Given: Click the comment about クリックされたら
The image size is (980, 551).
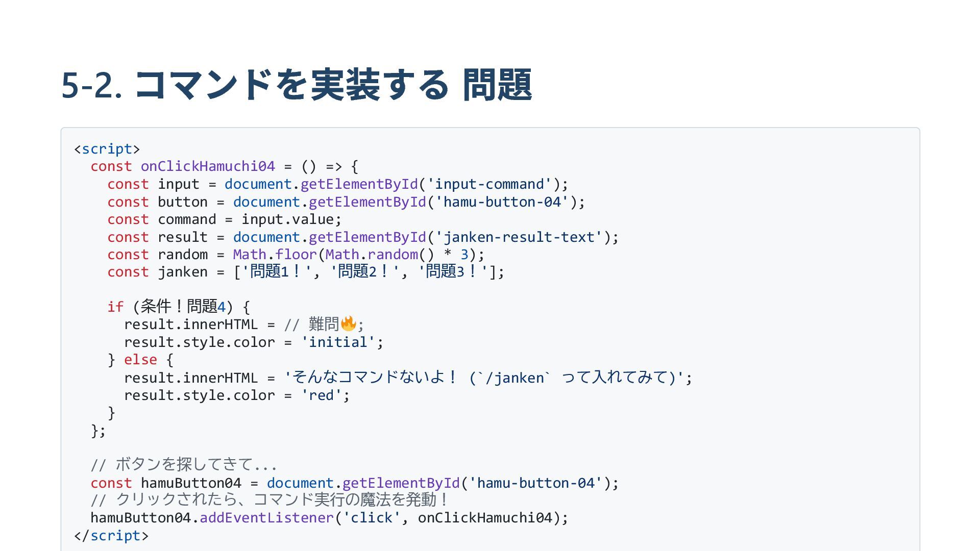Looking at the screenshot, I should click(x=269, y=500).
